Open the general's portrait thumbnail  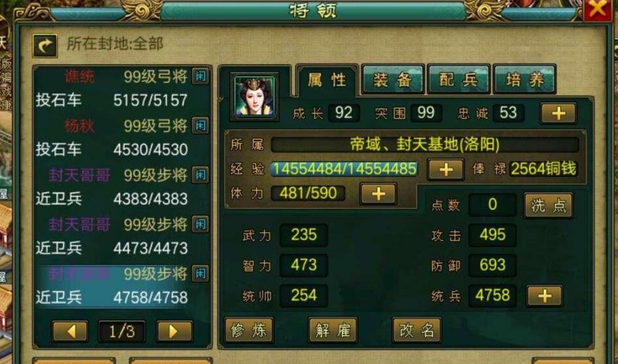click(255, 96)
